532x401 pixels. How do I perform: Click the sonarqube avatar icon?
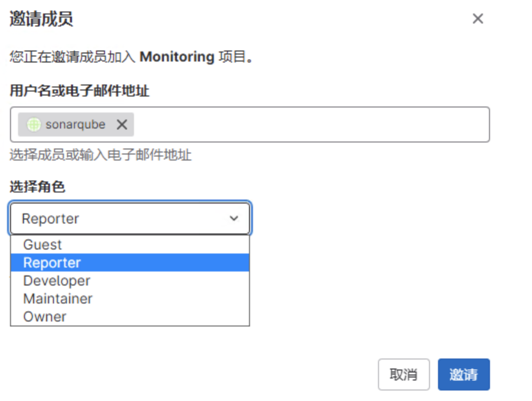pyautogui.click(x=34, y=124)
